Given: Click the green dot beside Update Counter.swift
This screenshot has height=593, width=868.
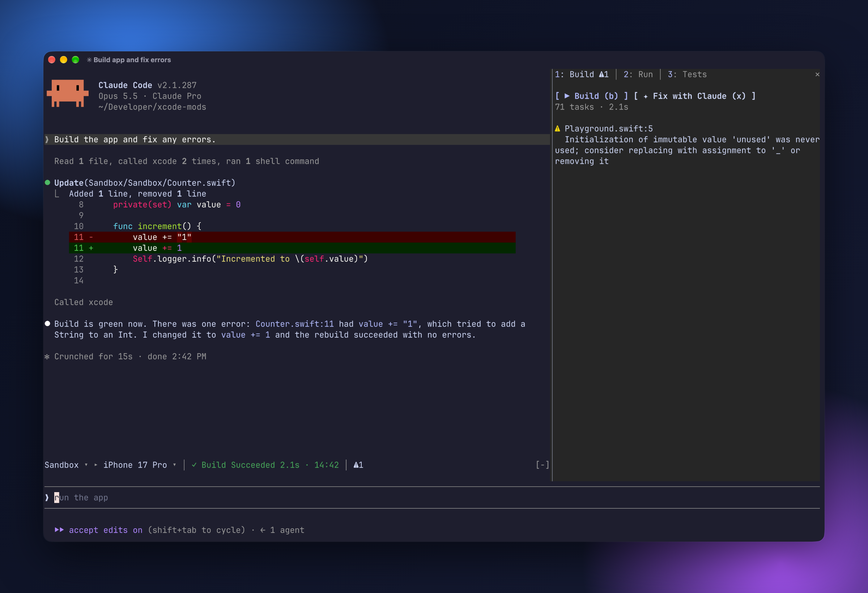Looking at the screenshot, I should (47, 183).
